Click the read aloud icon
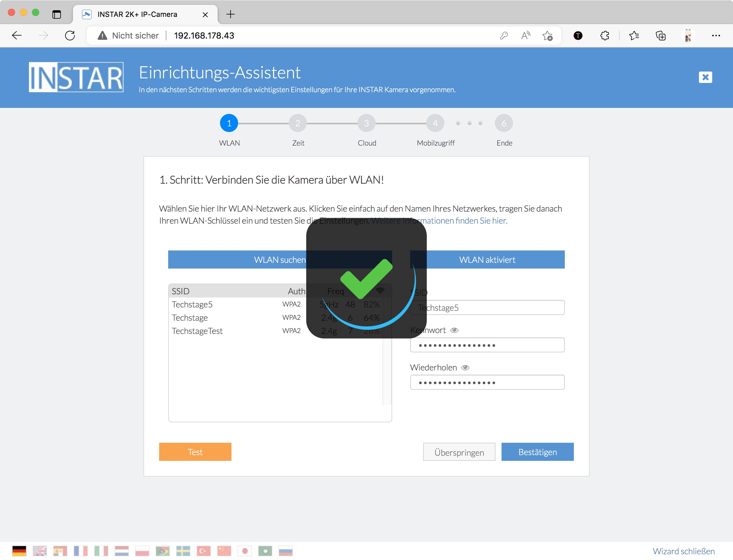The image size is (733, 560). [525, 36]
